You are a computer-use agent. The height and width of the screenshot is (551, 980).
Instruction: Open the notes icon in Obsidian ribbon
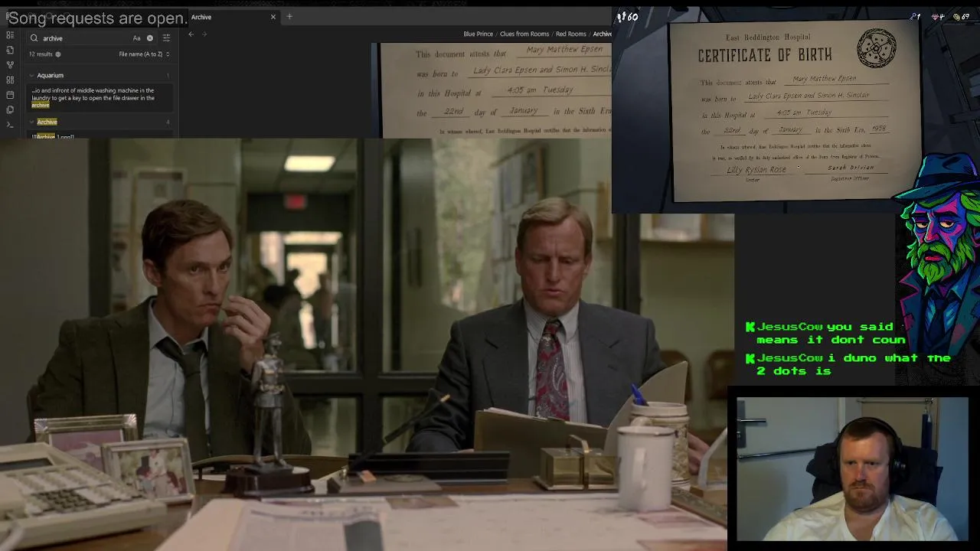point(10,50)
